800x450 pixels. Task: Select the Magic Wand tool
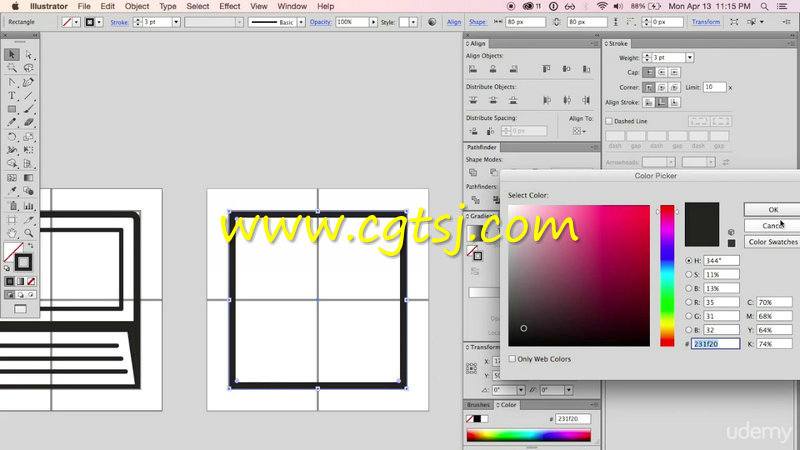coord(12,68)
